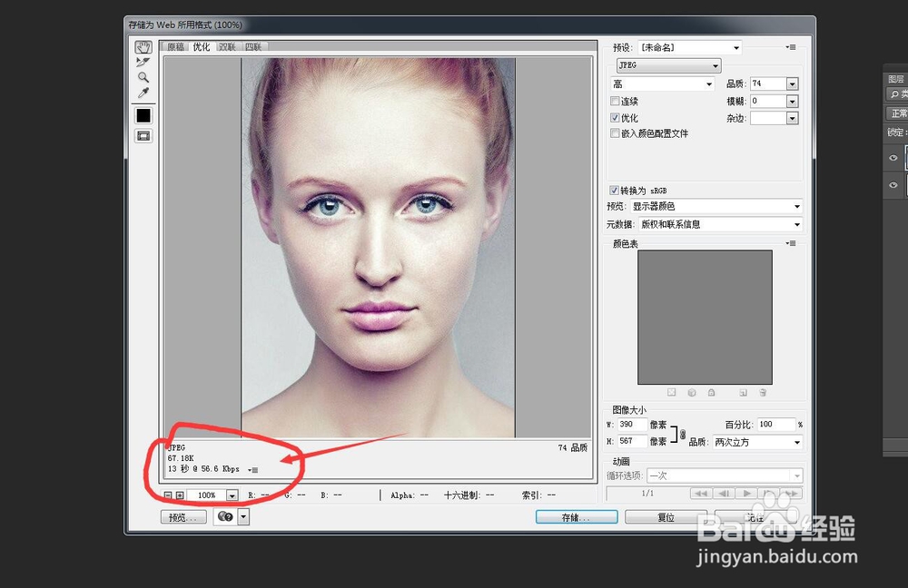Click the first frame animation button
Screen dimensions: 908x588
coord(701,493)
